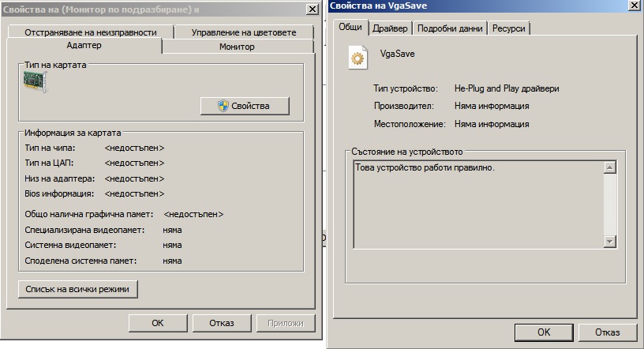This screenshot has width=644, height=349.
Task: Click device status scrollbar down arrow
Action: click(609, 241)
